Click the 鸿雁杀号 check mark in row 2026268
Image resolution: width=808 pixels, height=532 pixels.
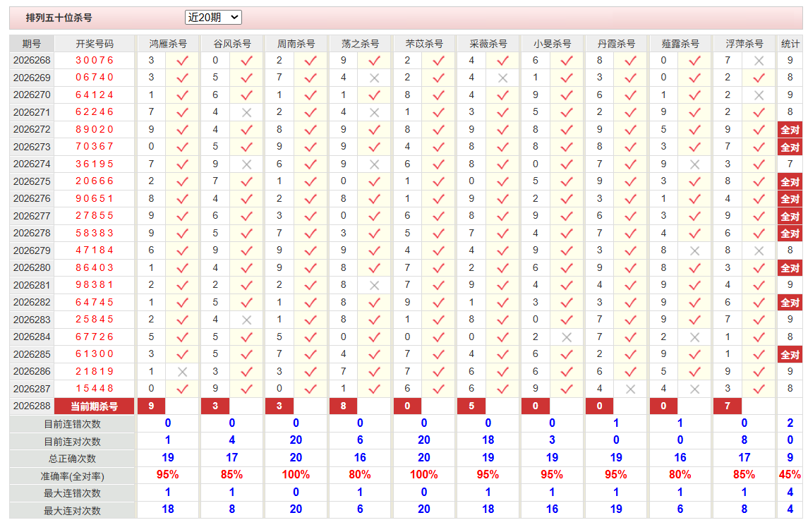(x=183, y=61)
